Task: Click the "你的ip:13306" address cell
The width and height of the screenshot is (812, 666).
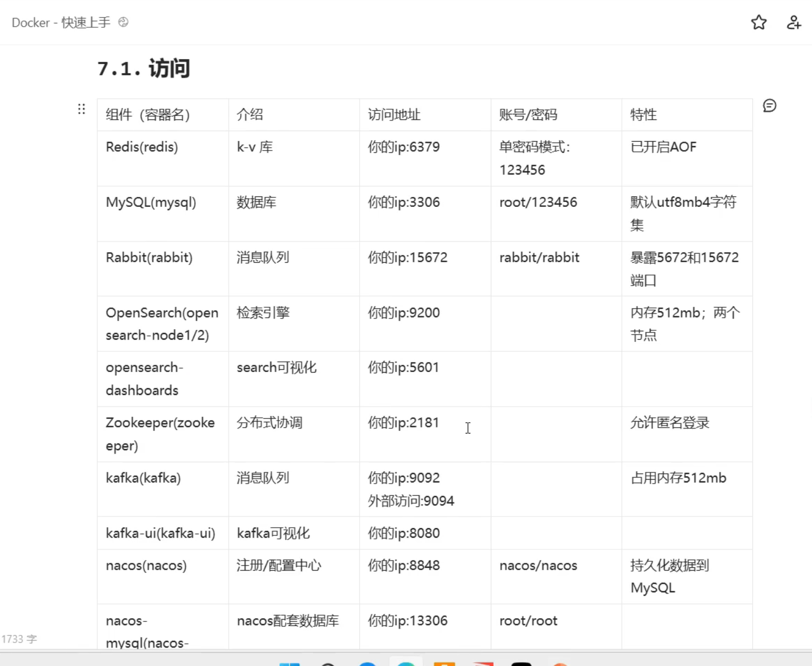Action: tap(425, 626)
